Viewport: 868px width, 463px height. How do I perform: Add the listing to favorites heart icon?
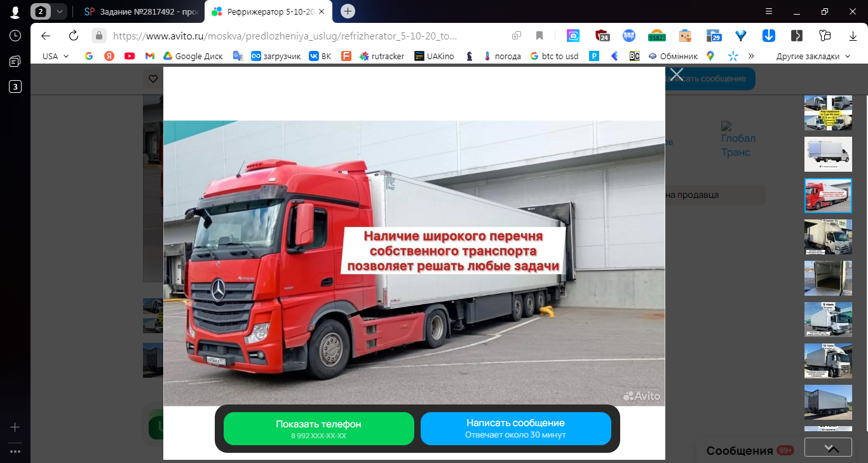tap(153, 79)
